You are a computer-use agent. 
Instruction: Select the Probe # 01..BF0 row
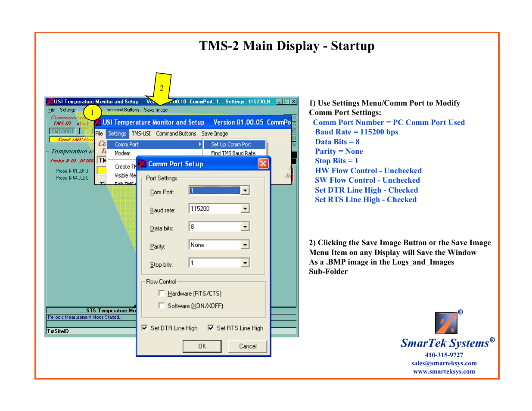pyautogui.click(x=72, y=171)
